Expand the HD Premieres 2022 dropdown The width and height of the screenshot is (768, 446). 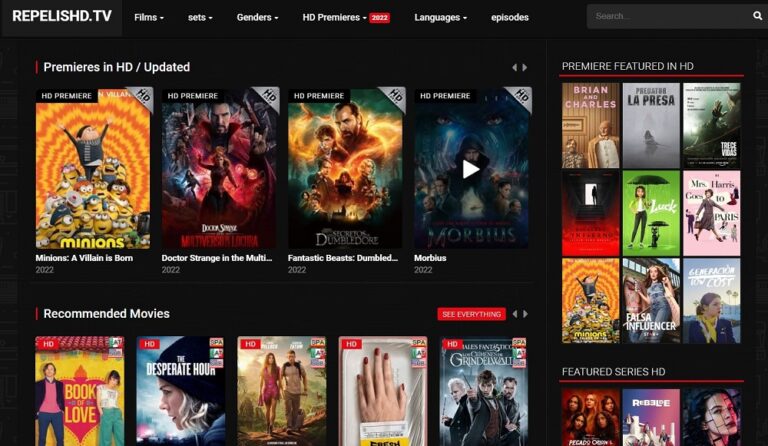click(346, 17)
